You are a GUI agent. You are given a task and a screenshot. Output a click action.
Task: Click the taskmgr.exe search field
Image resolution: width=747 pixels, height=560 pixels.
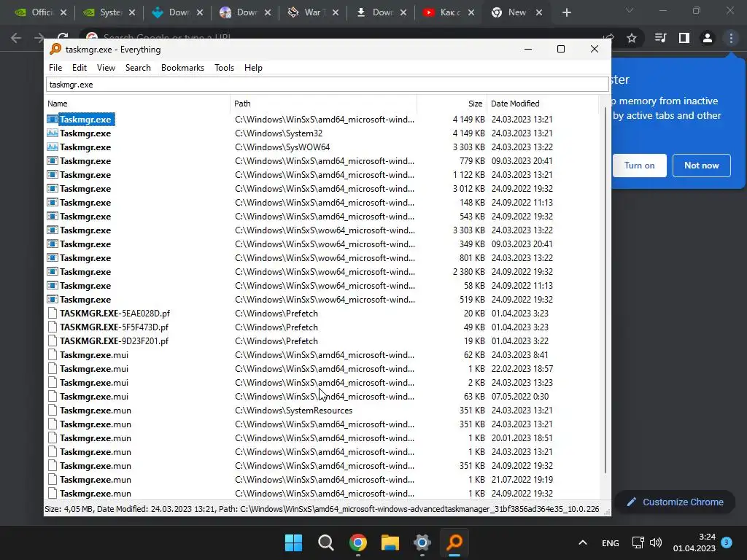[x=328, y=85]
